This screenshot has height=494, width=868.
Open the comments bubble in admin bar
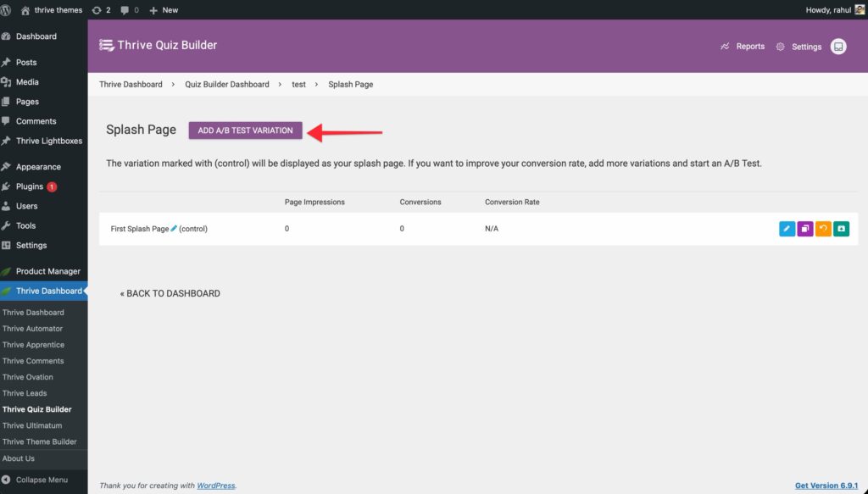tap(130, 9)
